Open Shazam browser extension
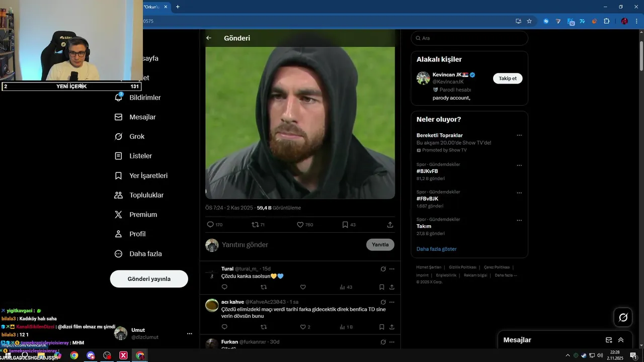 point(546,21)
